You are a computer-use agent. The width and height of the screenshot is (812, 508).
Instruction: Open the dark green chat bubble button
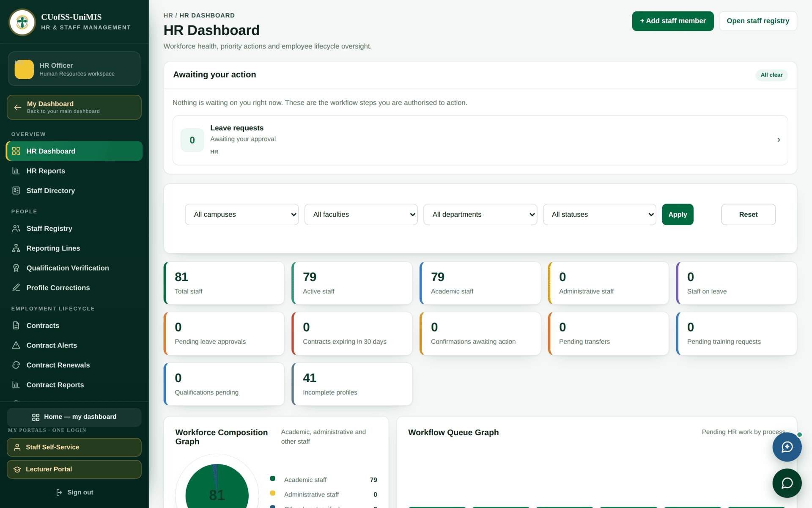click(x=787, y=483)
